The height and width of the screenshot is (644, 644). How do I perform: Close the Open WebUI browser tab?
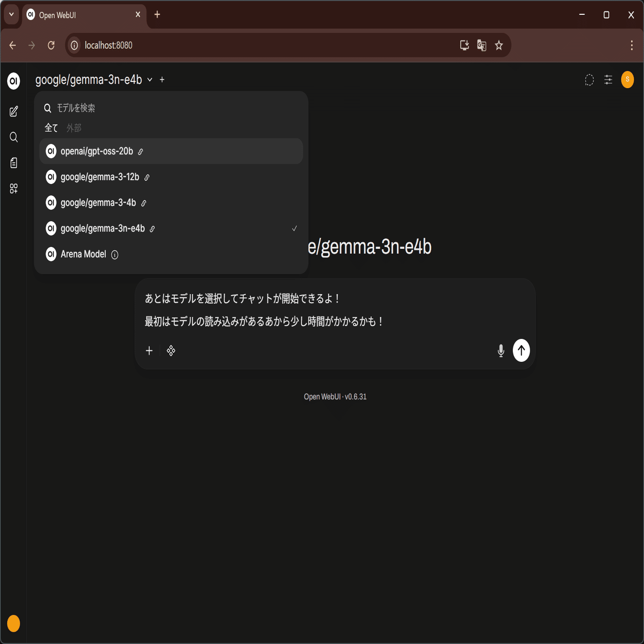coord(138,15)
